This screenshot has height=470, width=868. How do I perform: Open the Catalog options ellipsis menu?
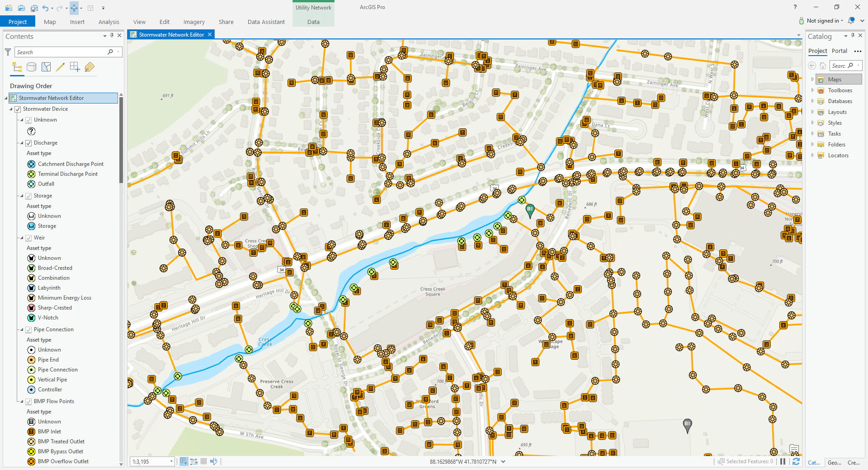[858, 51]
